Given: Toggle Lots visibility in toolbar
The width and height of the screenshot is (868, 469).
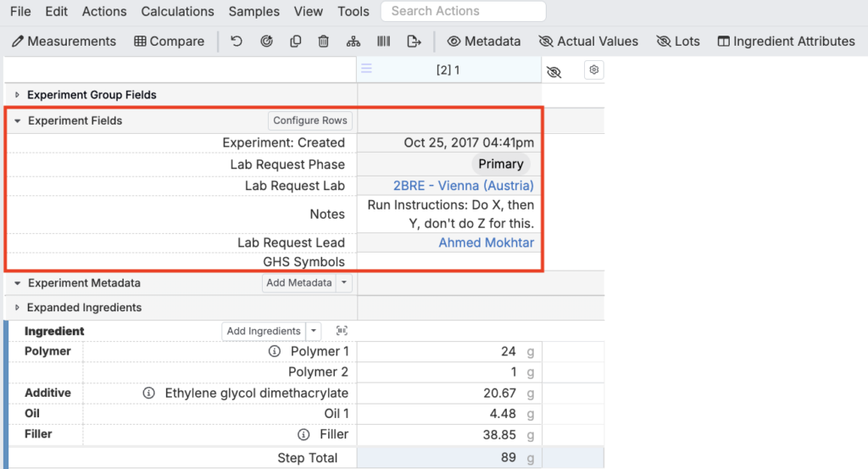Looking at the screenshot, I should click(678, 42).
